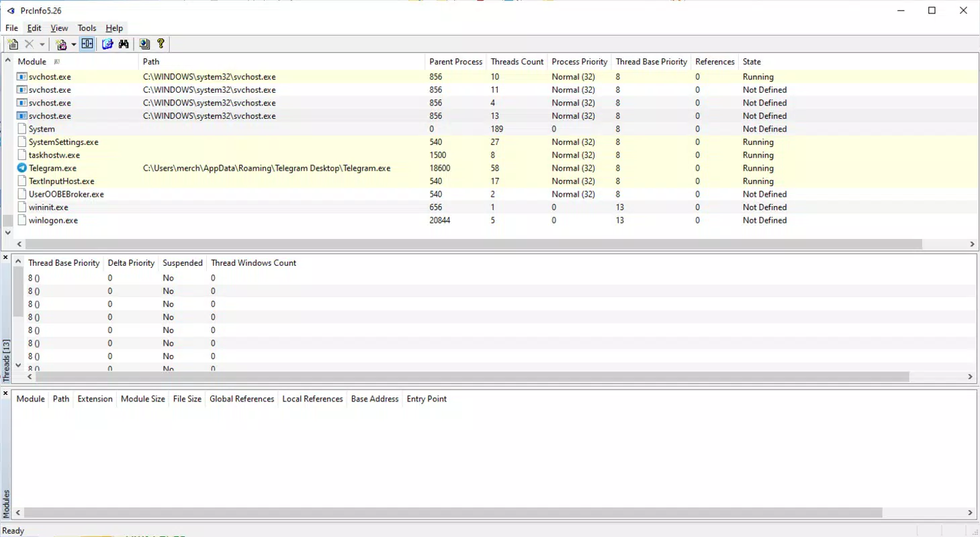The height and width of the screenshot is (537, 980).
Task: Click the Telegram.exe file path text
Action: click(x=267, y=168)
